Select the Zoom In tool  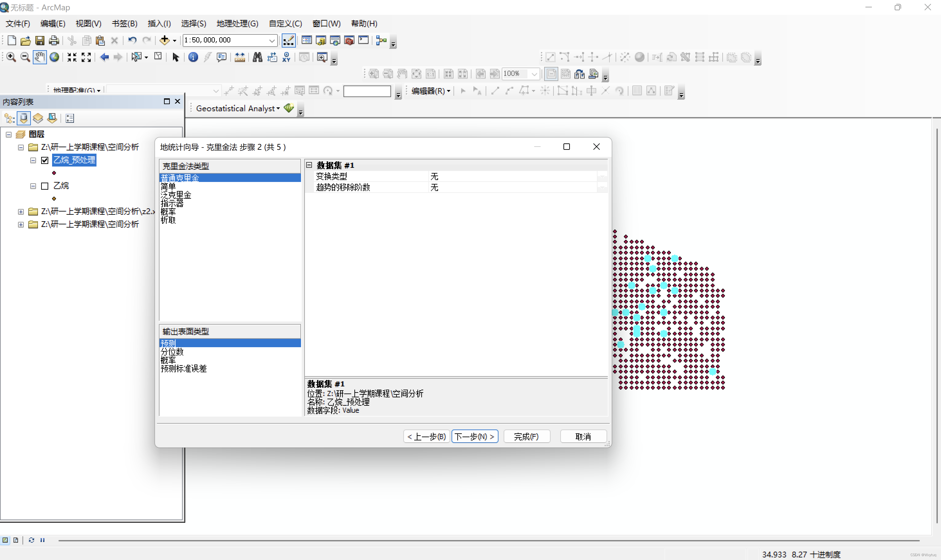(11, 57)
